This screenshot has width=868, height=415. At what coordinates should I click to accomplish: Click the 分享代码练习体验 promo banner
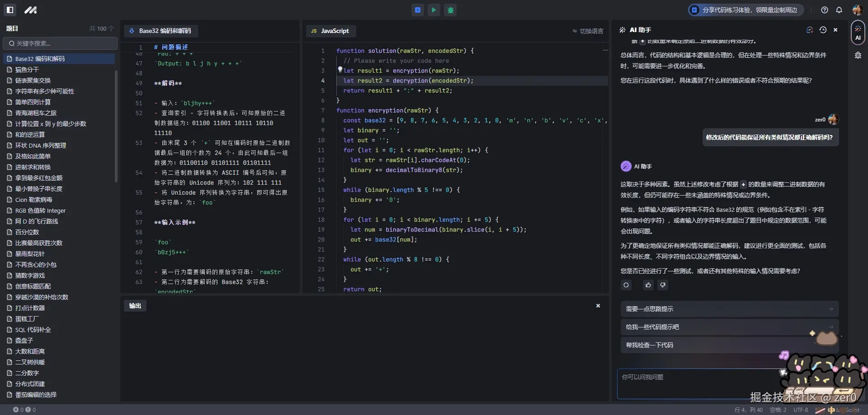[x=745, y=10]
